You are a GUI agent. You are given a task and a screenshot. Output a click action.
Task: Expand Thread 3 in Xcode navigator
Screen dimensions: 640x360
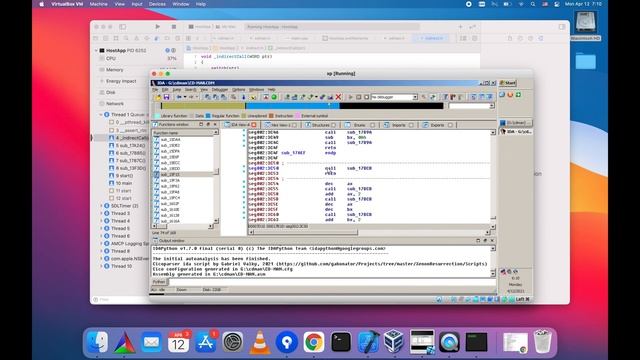tap(101, 213)
